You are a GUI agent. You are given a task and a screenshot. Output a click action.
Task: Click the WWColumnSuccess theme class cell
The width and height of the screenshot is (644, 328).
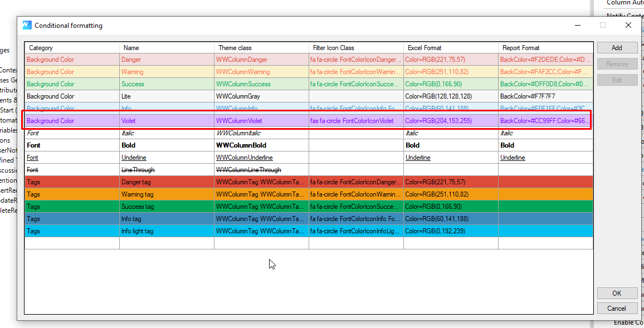[261, 84]
